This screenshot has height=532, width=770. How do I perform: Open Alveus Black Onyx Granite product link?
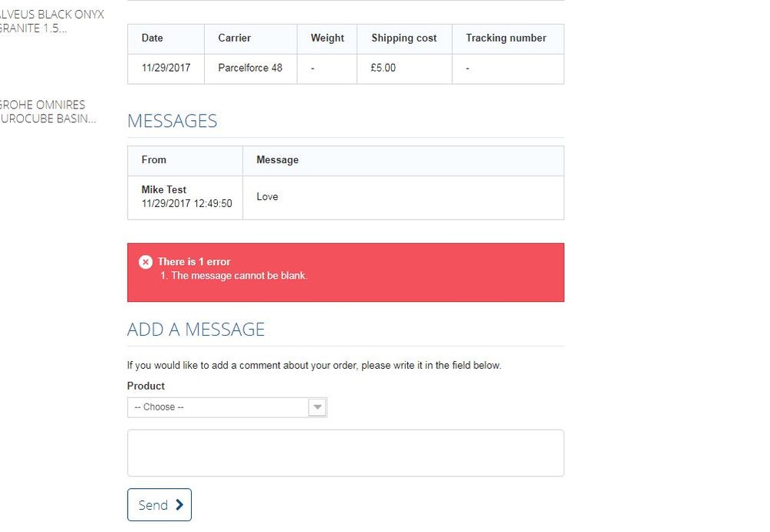tap(50, 22)
